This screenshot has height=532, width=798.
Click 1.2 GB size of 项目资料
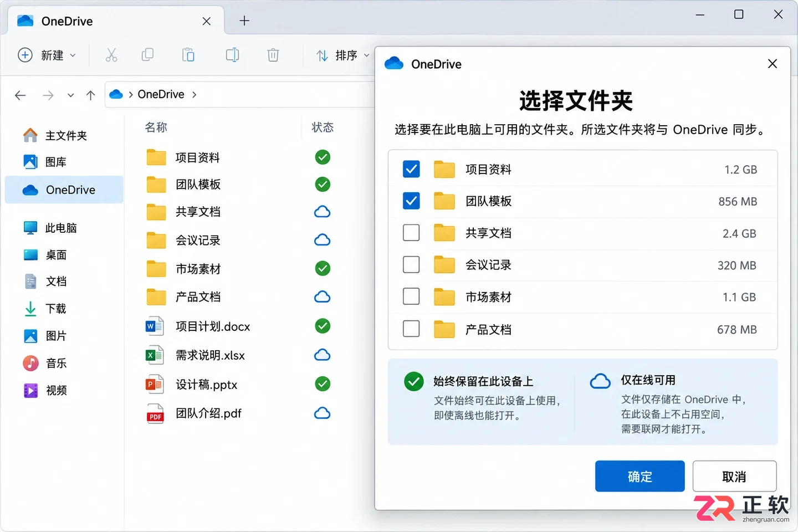pyautogui.click(x=740, y=170)
